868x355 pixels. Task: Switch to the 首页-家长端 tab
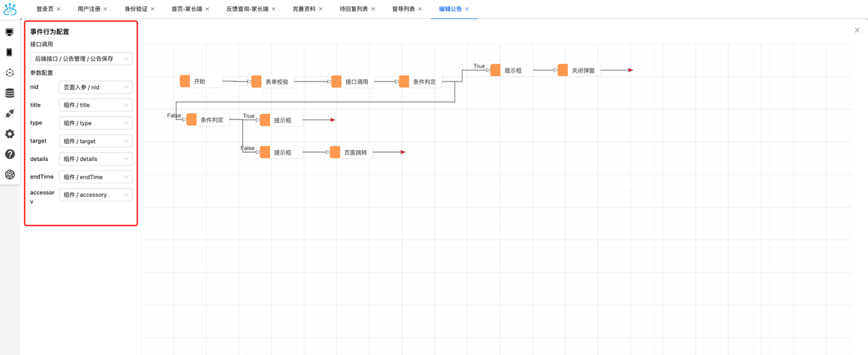pyautogui.click(x=186, y=10)
